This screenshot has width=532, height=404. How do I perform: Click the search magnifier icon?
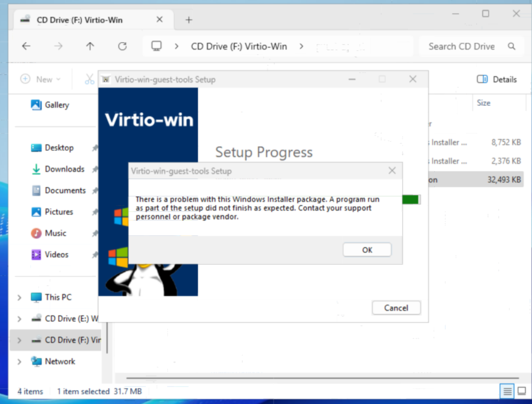tap(511, 46)
